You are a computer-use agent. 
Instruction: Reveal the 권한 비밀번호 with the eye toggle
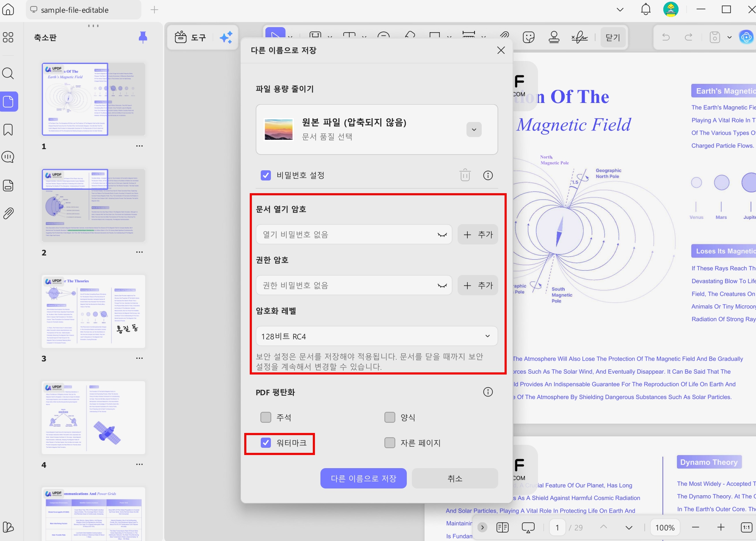[x=442, y=286]
